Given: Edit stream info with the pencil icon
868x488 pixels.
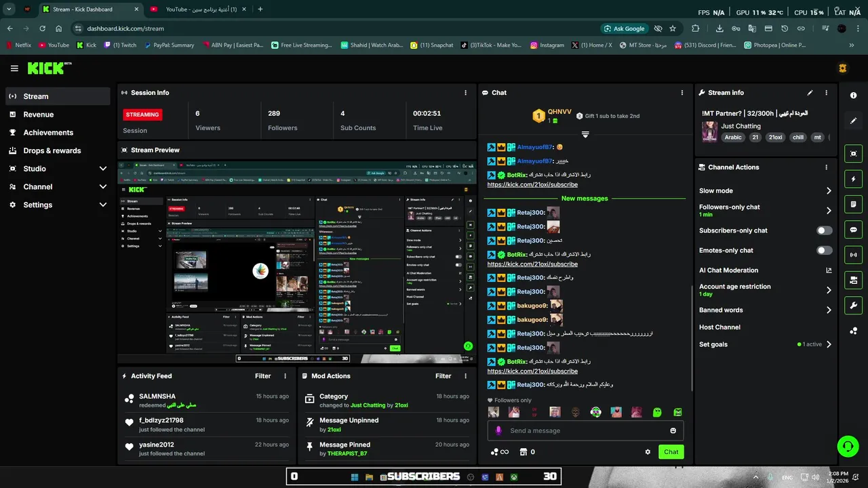Looking at the screenshot, I should click(x=810, y=93).
